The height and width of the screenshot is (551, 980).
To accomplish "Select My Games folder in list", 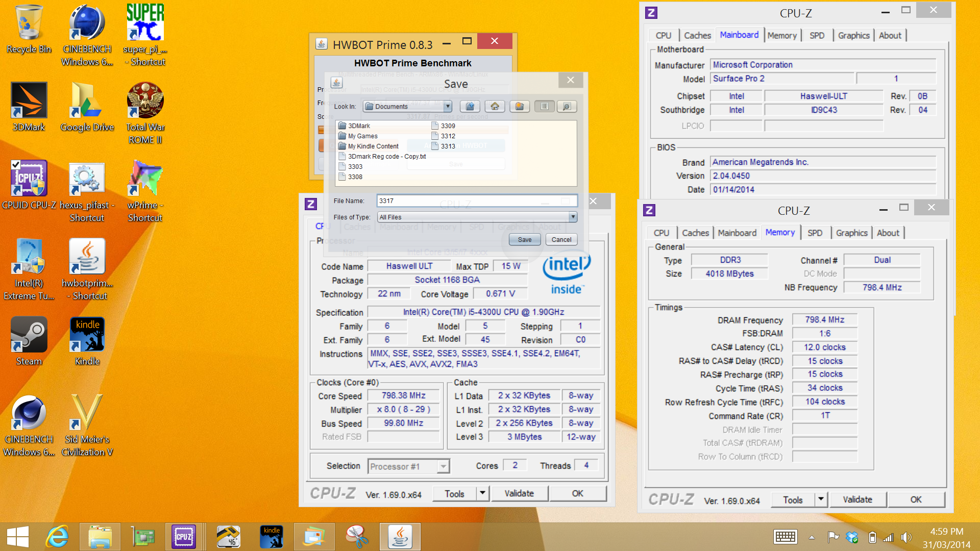I will pyautogui.click(x=358, y=136).
